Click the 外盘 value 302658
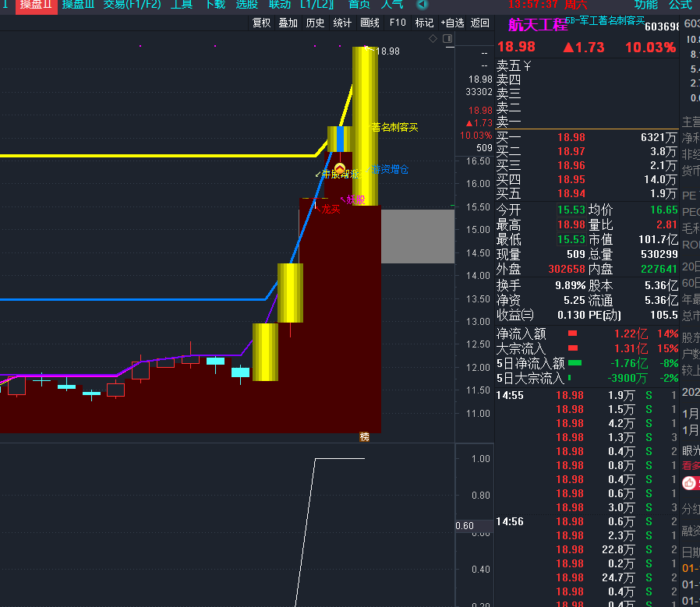 567,269
